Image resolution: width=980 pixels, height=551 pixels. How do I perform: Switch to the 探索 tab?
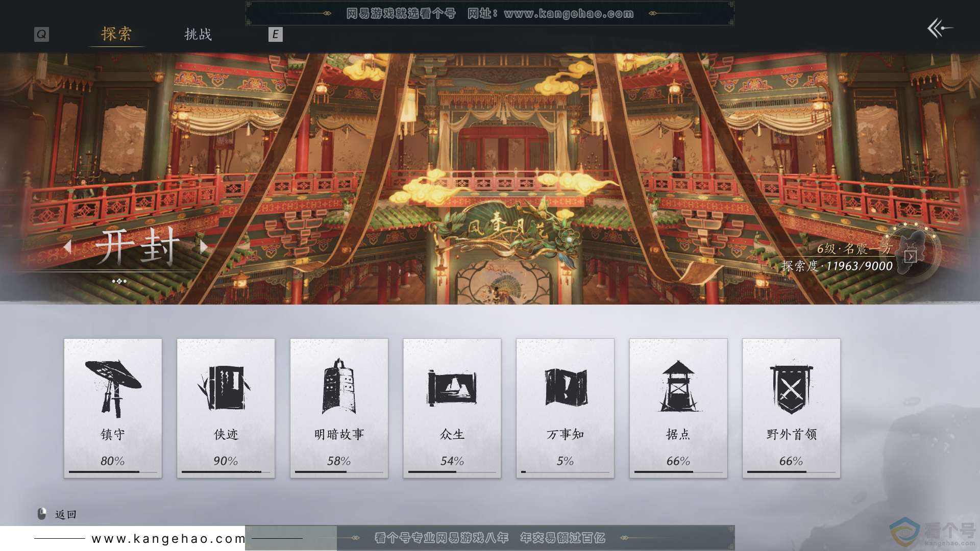pos(116,34)
